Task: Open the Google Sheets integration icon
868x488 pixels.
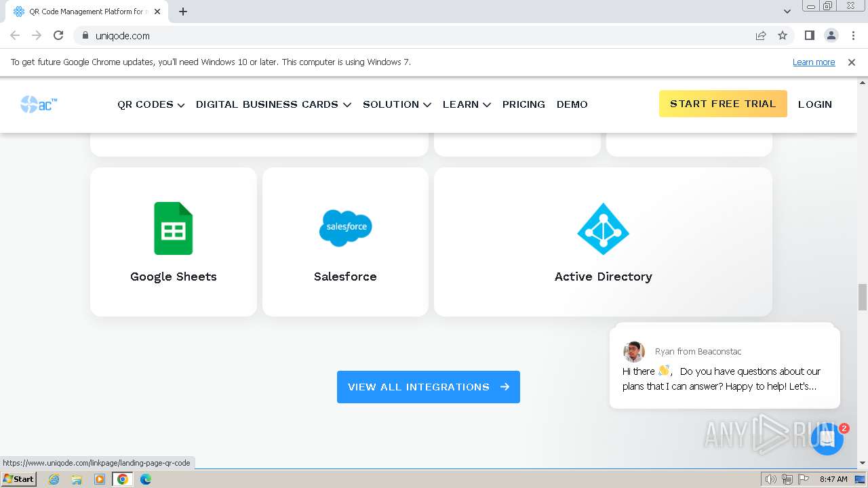Action: point(173,228)
